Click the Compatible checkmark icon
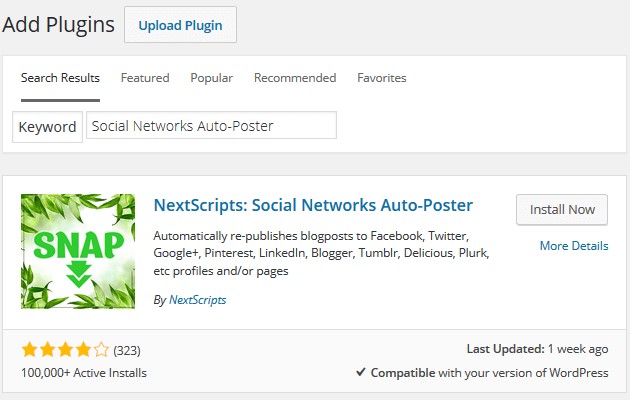Image resolution: width=630 pixels, height=400 pixels. pos(360,373)
